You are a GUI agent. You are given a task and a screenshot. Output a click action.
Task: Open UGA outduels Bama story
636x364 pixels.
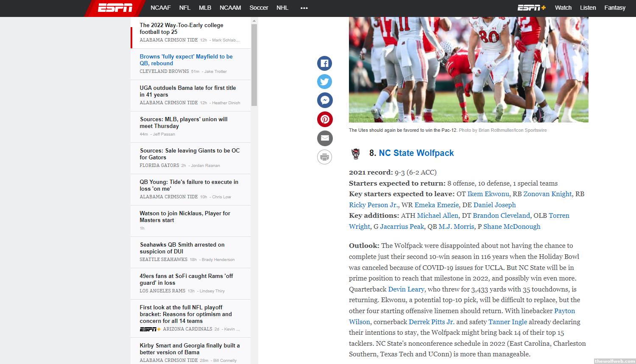point(188,91)
